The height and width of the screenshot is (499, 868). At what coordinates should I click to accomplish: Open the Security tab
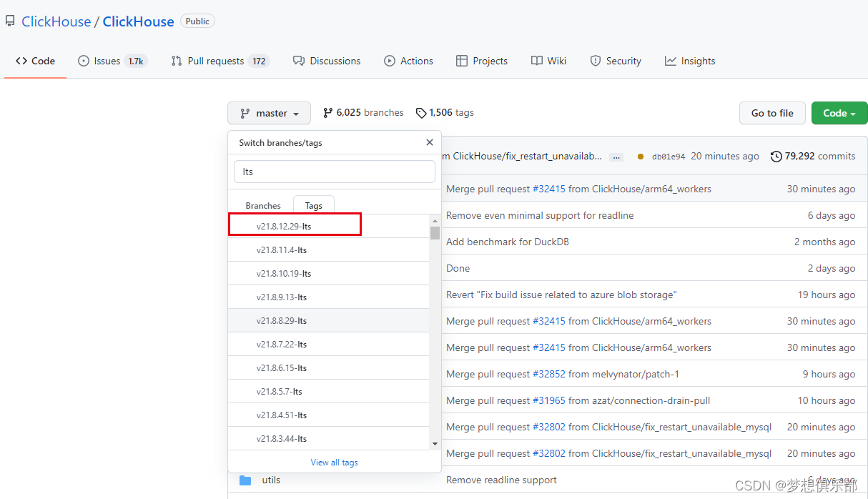pyautogui.click(x=616, y=61)
